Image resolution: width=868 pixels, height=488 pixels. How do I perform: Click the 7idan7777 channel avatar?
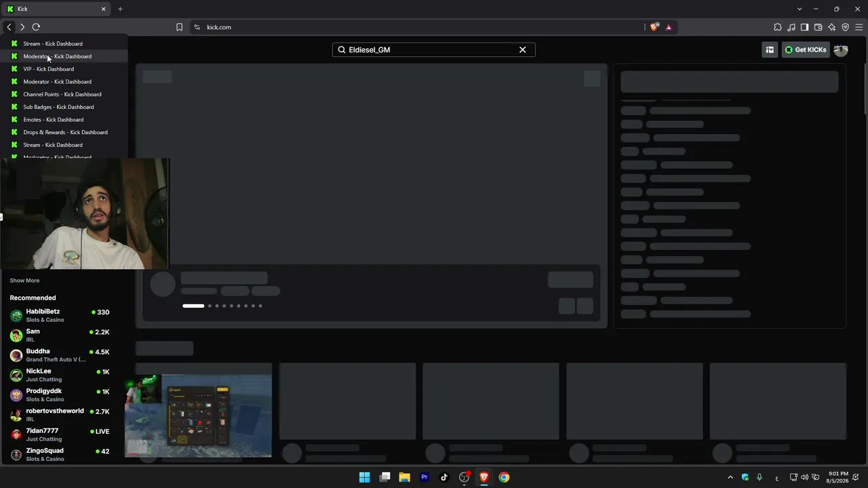(x=16, y=434)
